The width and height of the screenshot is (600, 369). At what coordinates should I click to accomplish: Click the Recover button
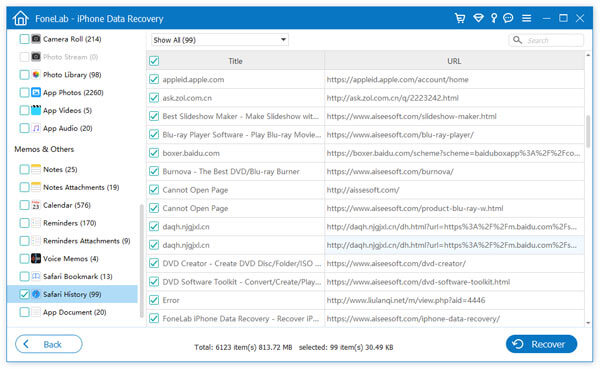541,344
